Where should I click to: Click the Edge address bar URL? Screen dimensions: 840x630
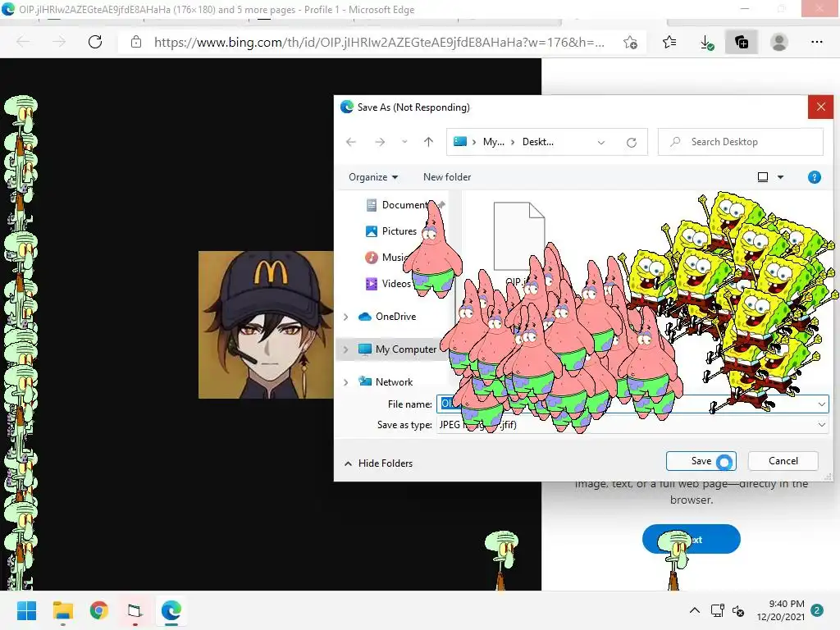379,43
